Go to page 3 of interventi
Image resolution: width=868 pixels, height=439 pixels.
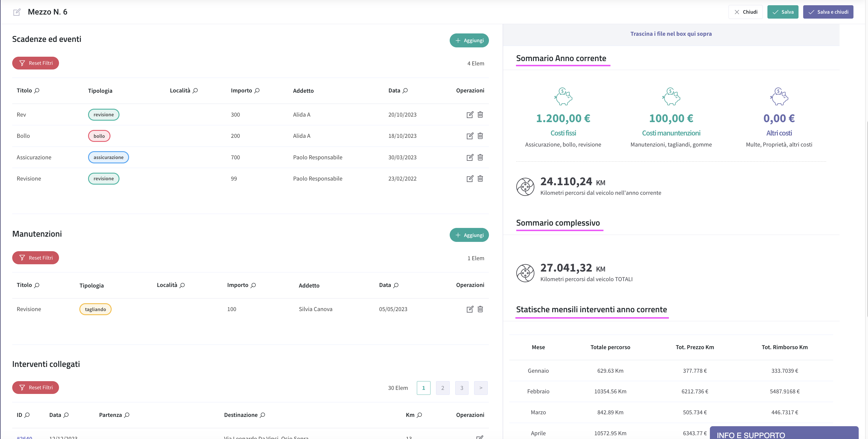pos(462,388)
